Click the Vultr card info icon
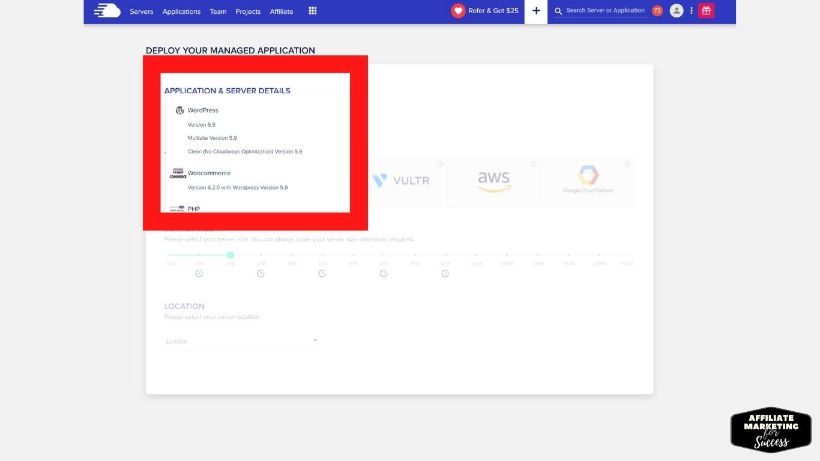This screenshot has height=461, width=820. [439, 164]
